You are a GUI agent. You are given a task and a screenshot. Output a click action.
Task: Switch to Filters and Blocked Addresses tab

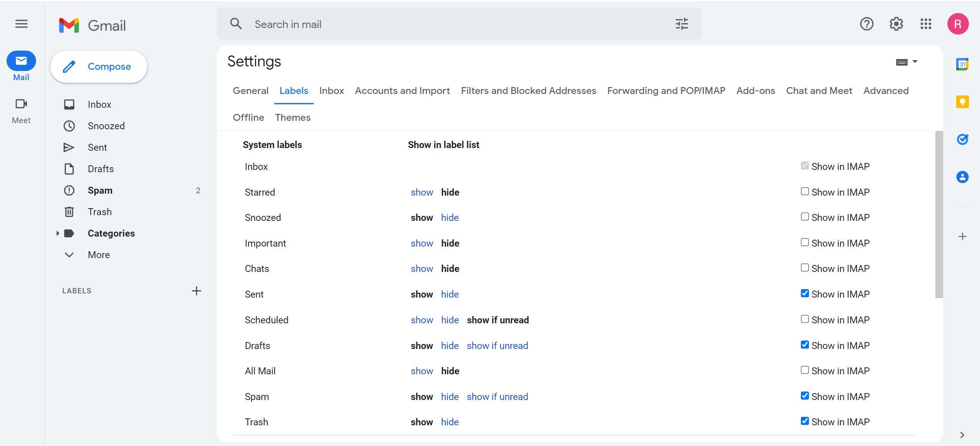(528, 91)
